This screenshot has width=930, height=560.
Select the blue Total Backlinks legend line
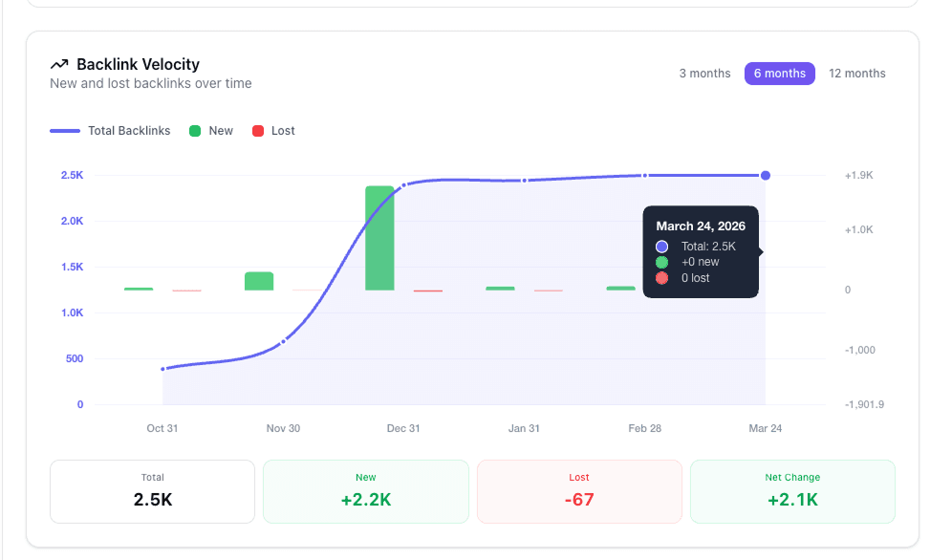65,131
